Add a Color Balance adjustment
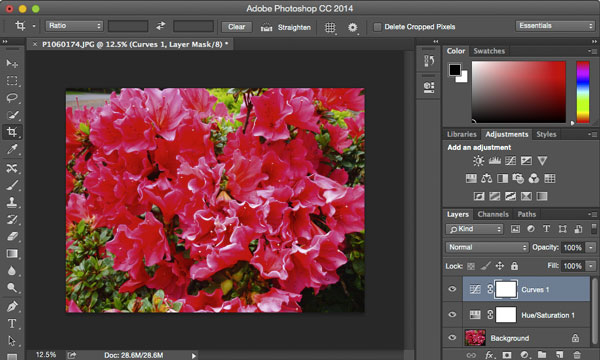This screenshot has width=600, height=360. (487, 178)
